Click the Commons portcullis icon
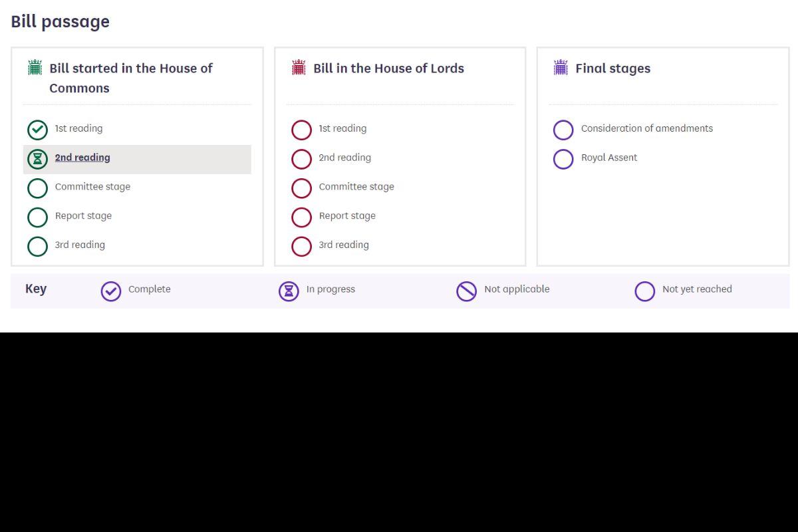The width and height of the screenshot is (798, 532). (35, 68)
